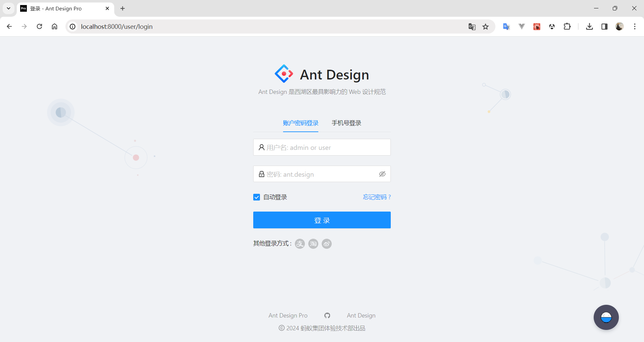Open the Chrome three-dot menu

point(635,26)
